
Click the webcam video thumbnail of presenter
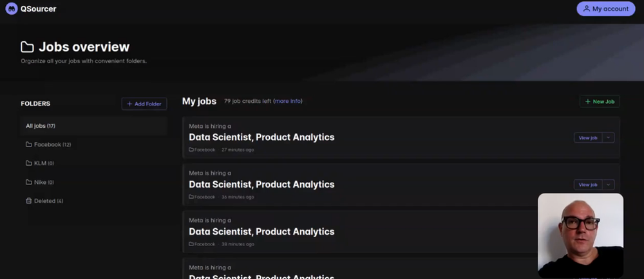(x=581, y=235)
